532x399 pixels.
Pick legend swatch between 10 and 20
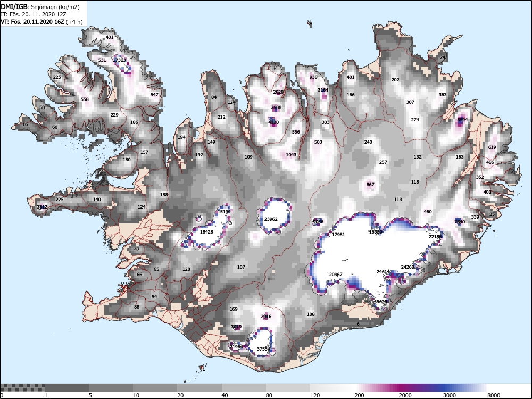pyautogui.click(x=155, y=387)
